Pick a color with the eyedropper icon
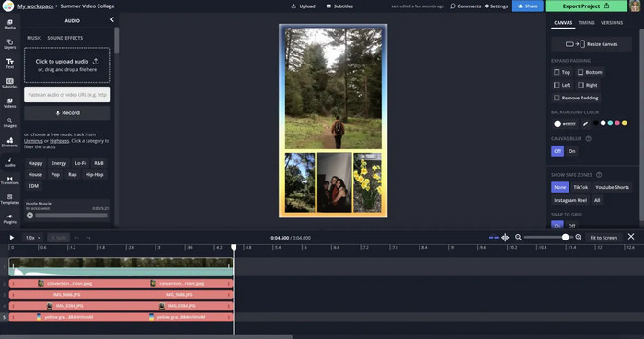Viewport: 644px width, 339px height. tap(585, 123)
